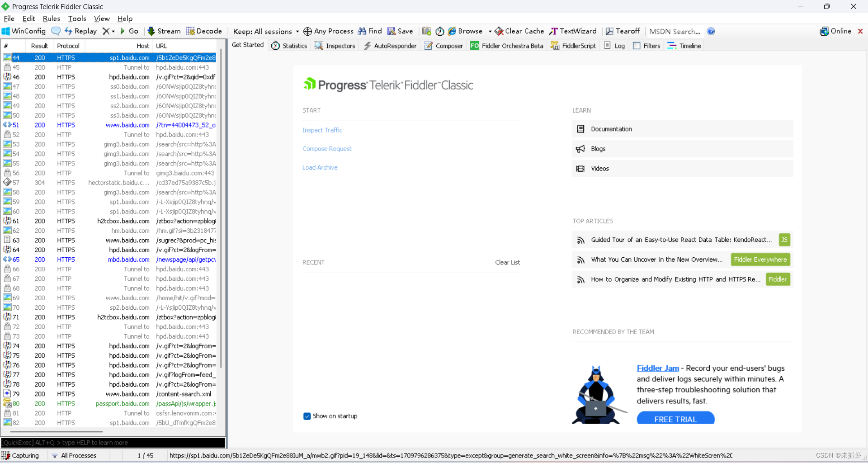This screenshot has height=463, width=868.
Task: Click Clear List in Recent section
Action: pyautogui.click(x=507, y=262)
